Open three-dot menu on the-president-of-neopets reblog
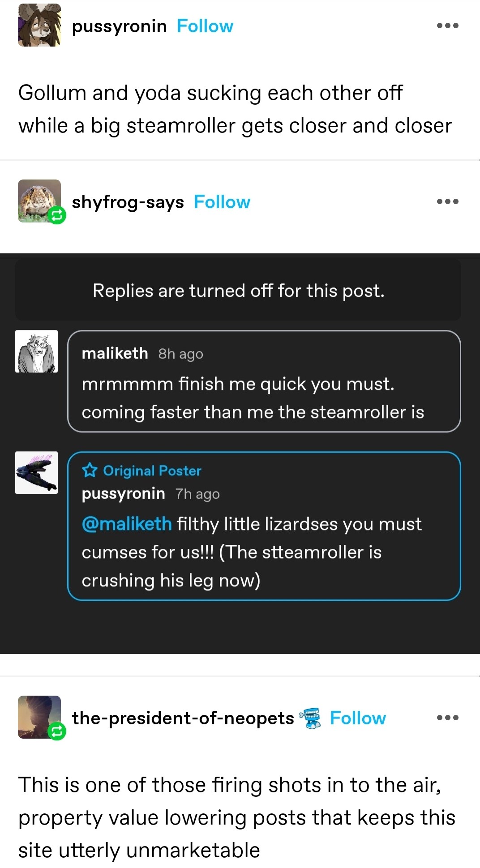 coord(447,718)
